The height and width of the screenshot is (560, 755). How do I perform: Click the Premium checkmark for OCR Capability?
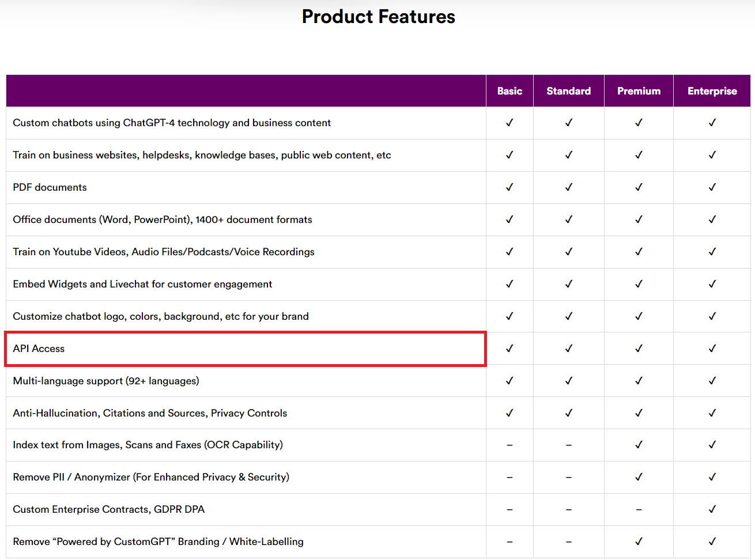[639, 445]
